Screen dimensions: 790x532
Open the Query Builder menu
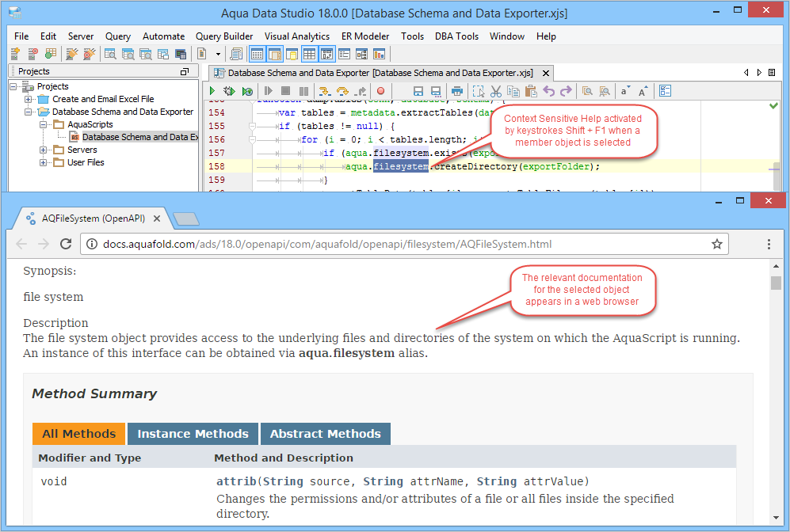224,36
